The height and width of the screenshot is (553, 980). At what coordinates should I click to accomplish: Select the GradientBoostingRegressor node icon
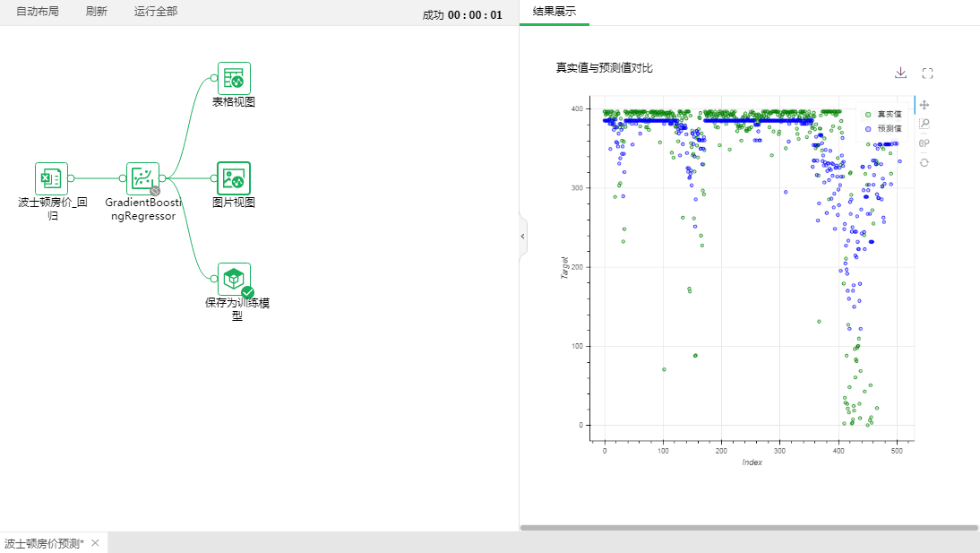click(x=142, y=178)
